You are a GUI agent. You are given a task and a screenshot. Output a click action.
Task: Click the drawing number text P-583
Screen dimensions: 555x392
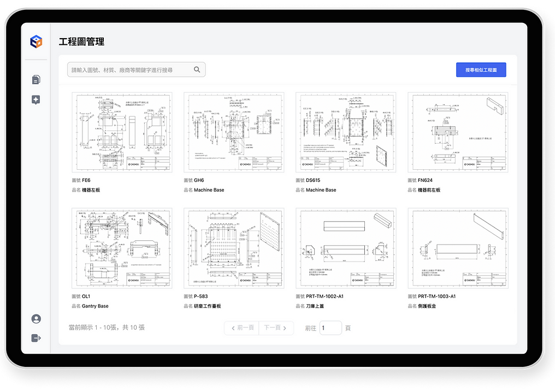coord(200,296)
